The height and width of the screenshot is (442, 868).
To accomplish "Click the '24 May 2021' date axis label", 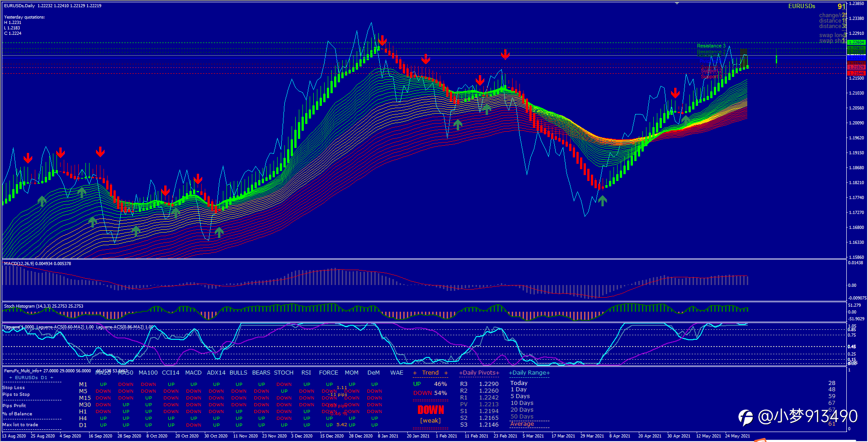I will pos(737,436).
